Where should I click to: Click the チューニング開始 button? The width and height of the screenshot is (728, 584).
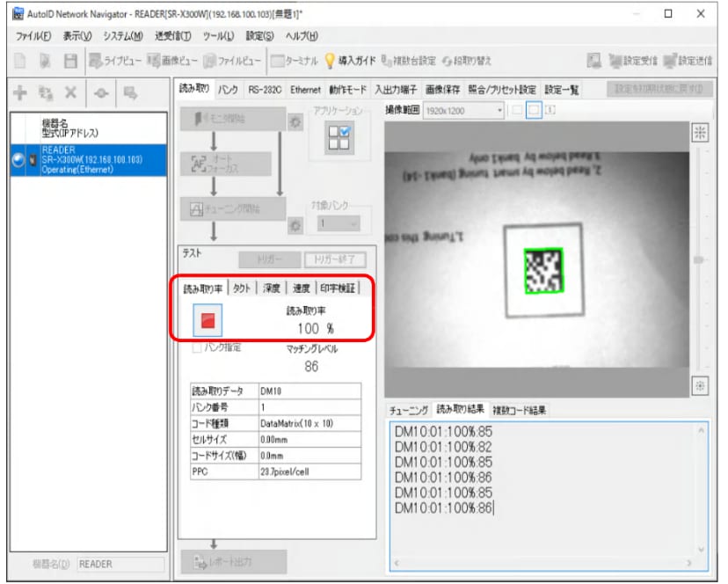tap(233, 209)
